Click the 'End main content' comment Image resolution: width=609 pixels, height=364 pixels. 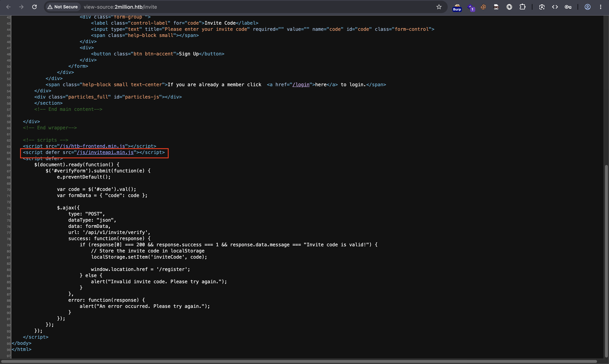68,109
